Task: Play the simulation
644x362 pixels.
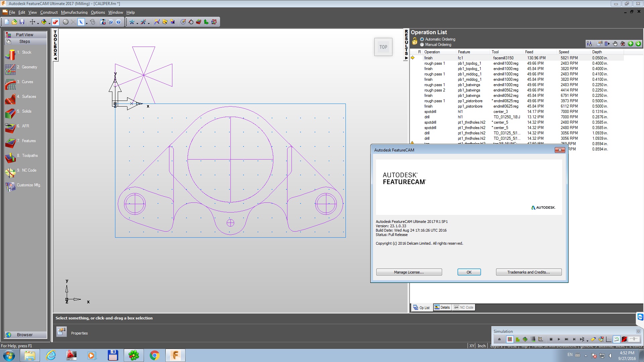Action: point(559,339)
